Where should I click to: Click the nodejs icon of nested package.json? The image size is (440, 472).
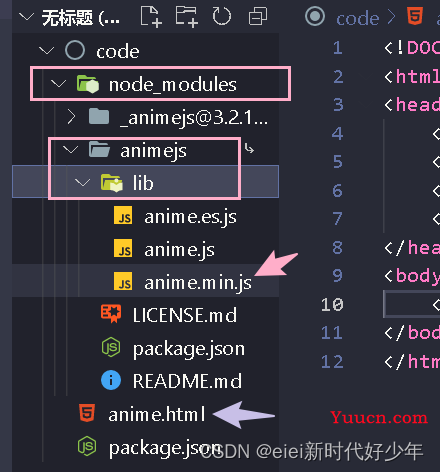click(x=111, y=347)
